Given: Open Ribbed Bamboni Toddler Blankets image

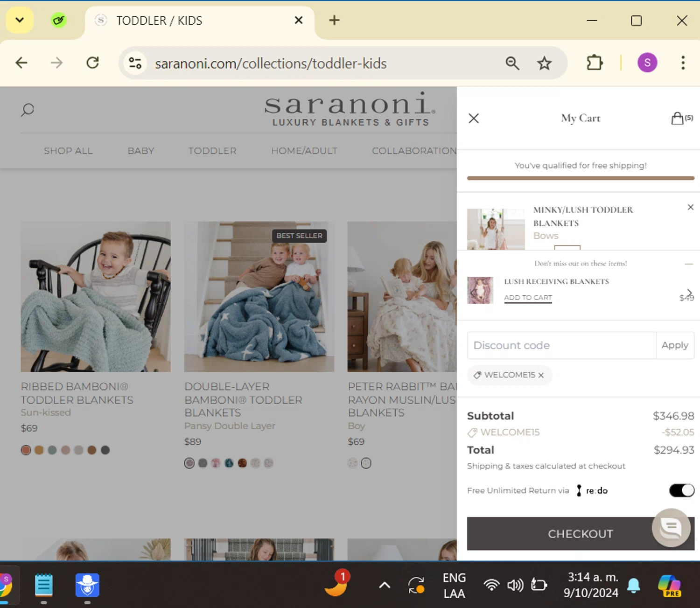Looking at the screenshot, I should [x=96, y=297].
